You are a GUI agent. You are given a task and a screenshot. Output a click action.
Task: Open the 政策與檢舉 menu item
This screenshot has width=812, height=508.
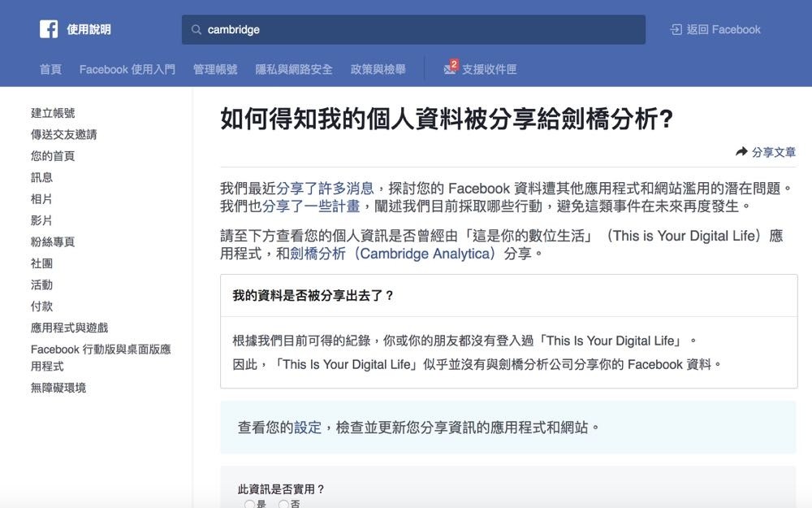(378, 69)
